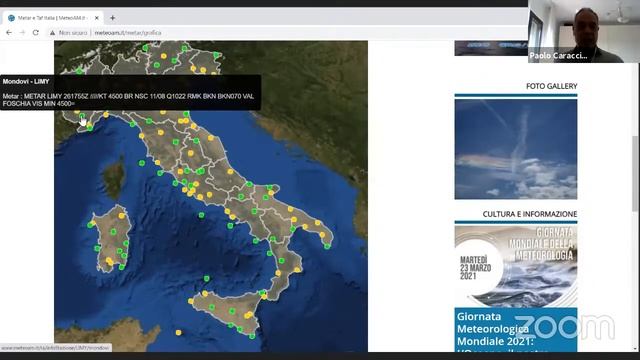This screenshot has height=360, width=640.
Task: Open a new tab with the plus icon
Action: [112, 18]
